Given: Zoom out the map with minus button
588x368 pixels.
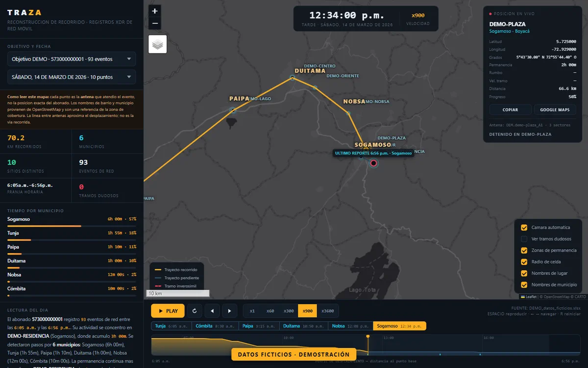Looking at the screenshot, I should pyautogui.click(x=155, y=23).
